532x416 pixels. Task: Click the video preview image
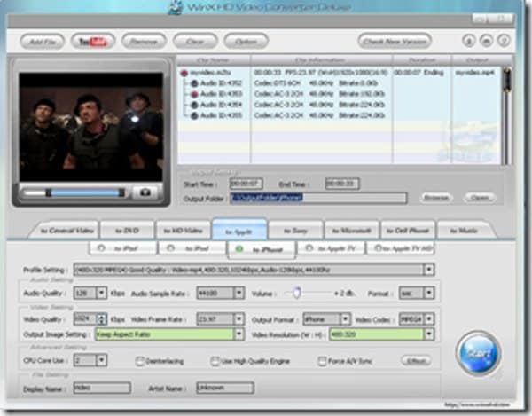point(91,127)
